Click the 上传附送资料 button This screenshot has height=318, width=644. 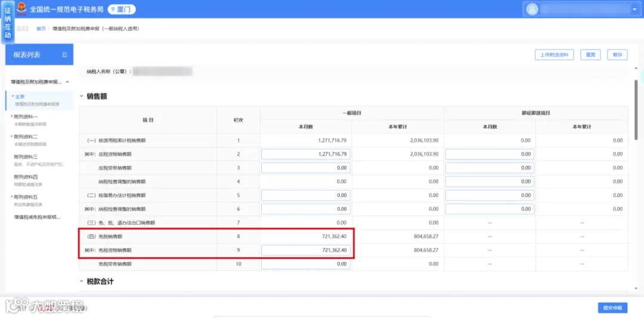(x=554, y=55)
